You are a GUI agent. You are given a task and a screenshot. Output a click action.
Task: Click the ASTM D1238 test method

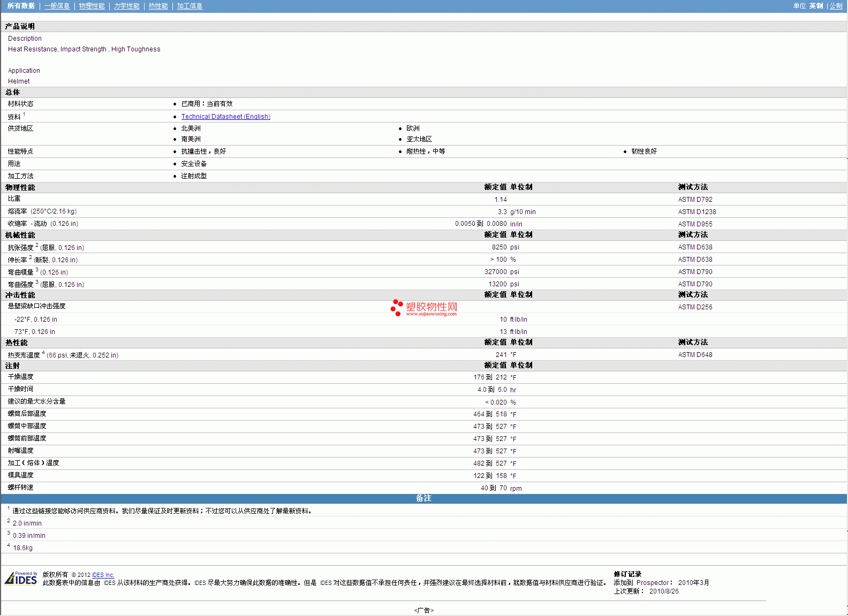point(696,212)
